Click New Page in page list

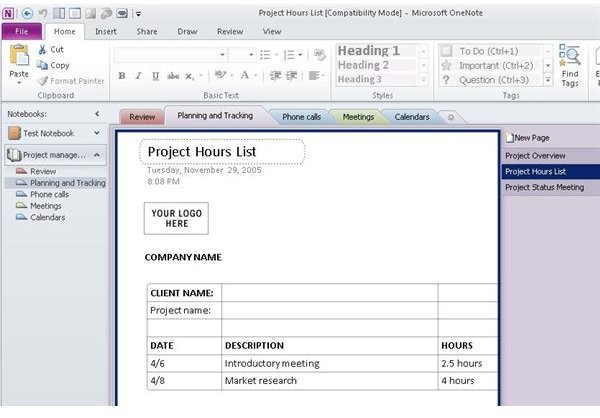tap(528, 138)
